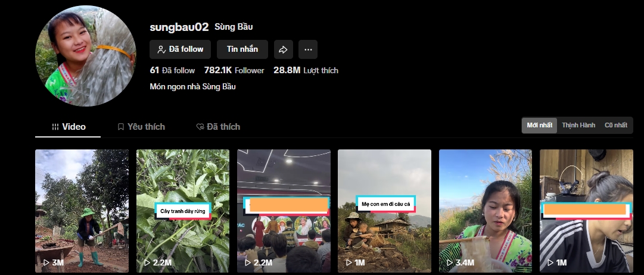Click the Đã follow button to unfollow

[x=181, y=49]
